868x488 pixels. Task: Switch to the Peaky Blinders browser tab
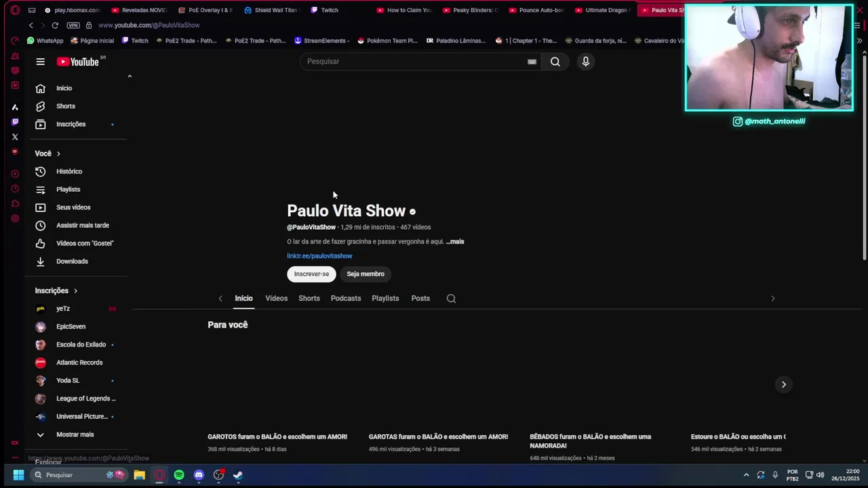pyautogui.click(x=470, y=10)
